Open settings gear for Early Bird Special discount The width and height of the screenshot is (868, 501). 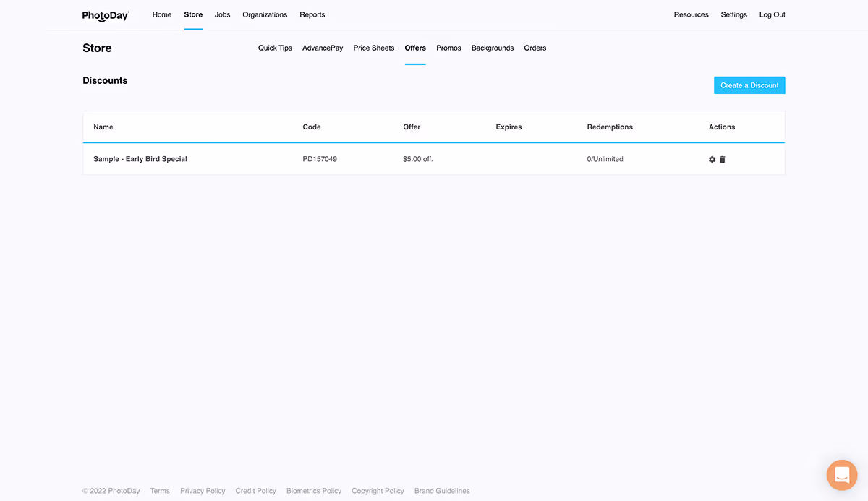tap(712, 159)
